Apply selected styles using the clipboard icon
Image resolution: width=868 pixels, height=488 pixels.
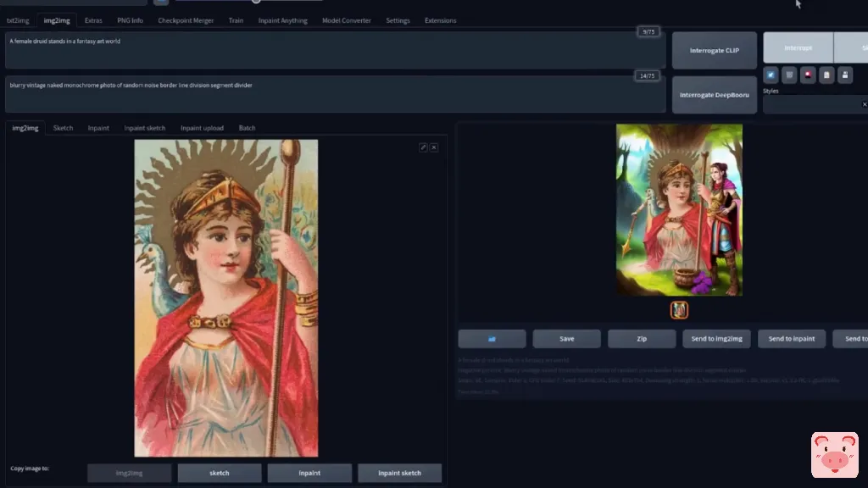tap(826, 75)
